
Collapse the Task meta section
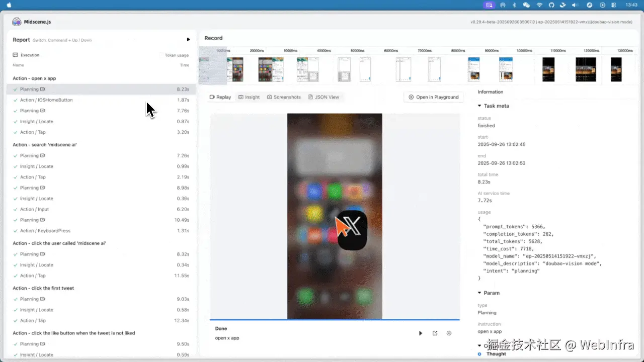[479, 106]
